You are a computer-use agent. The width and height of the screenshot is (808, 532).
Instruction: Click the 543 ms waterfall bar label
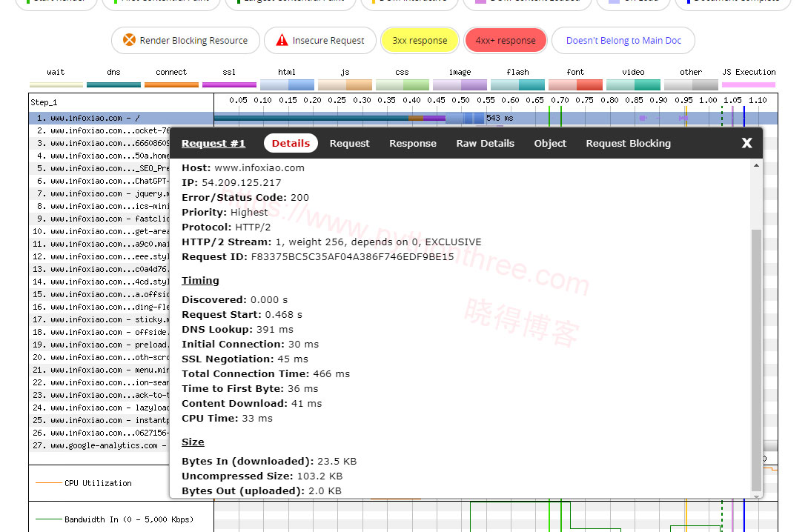[x=500, y=118]
